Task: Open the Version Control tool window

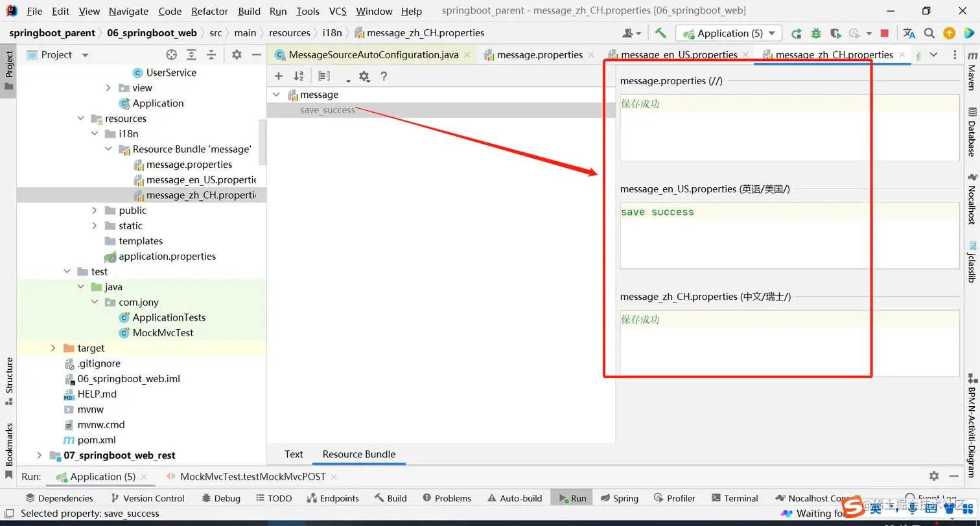Action: tap(148, 498)
